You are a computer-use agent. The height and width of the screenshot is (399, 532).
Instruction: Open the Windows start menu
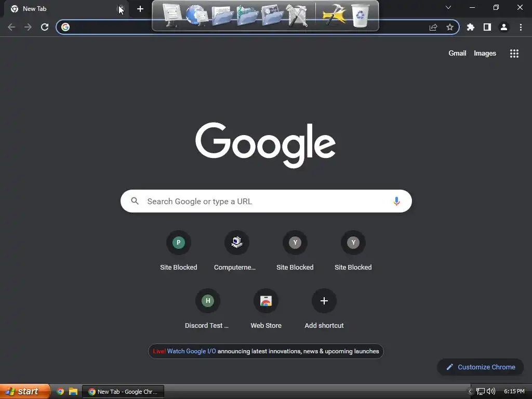[x=25, y=392]
